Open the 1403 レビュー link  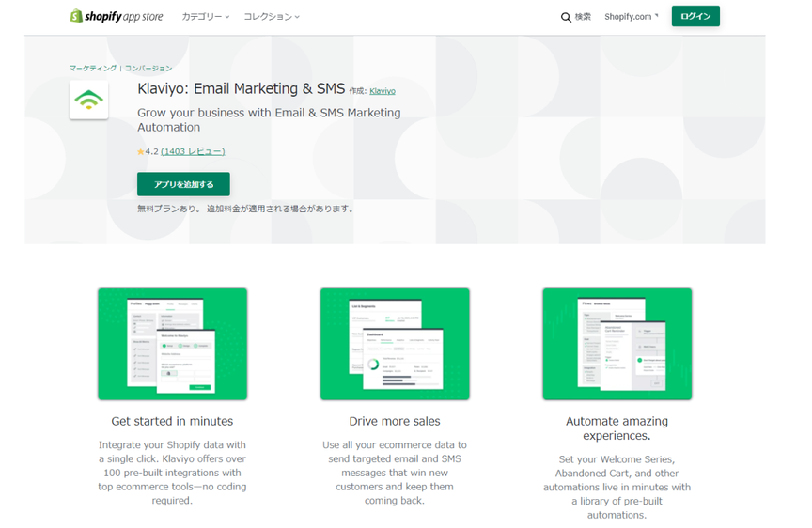coord(193,151)
